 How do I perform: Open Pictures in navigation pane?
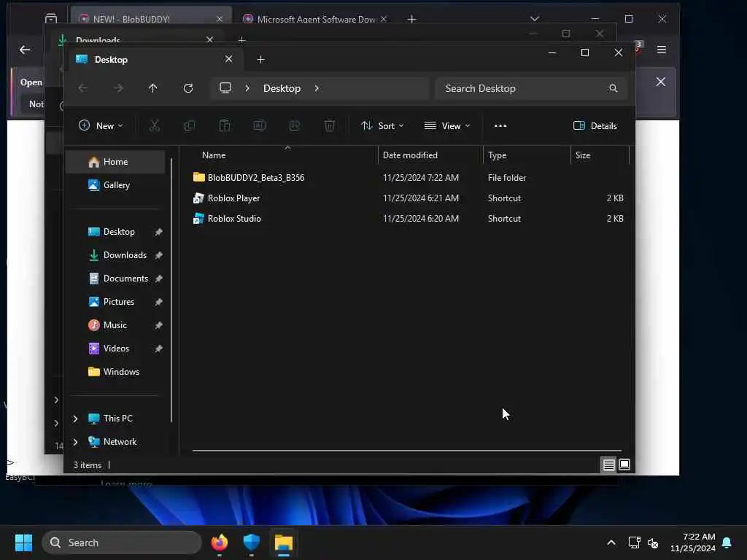(x=118, y=302)
